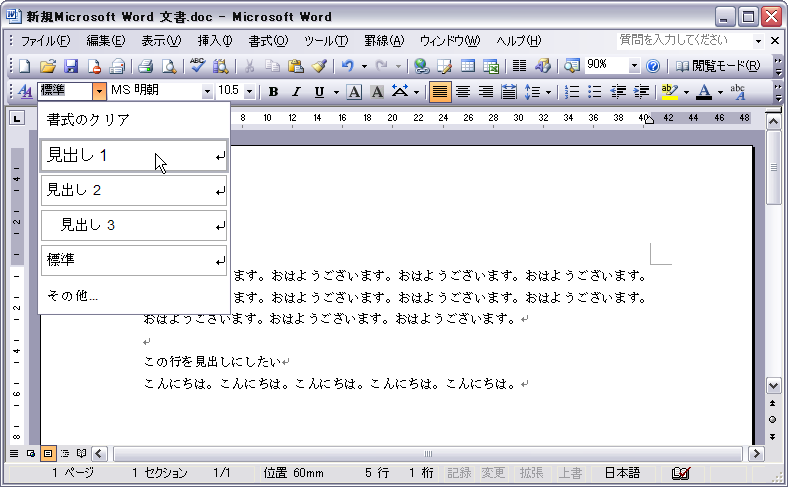Select the Format Painter brush icon
This screenshot has height=487, width=788.
(x=319, y=66)
